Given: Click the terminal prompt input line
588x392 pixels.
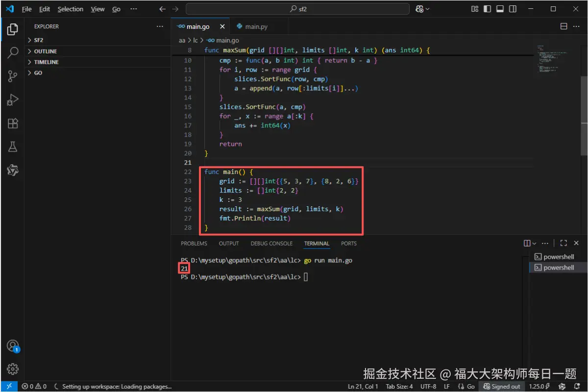Looking at the screenshot, I should [244, 277].
